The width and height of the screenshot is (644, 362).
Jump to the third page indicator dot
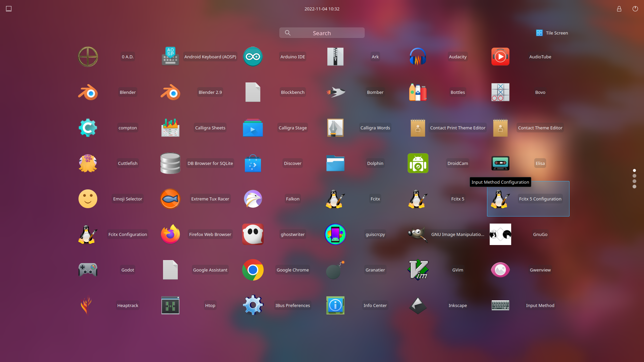pyautogui.click(x=634, y=181)
